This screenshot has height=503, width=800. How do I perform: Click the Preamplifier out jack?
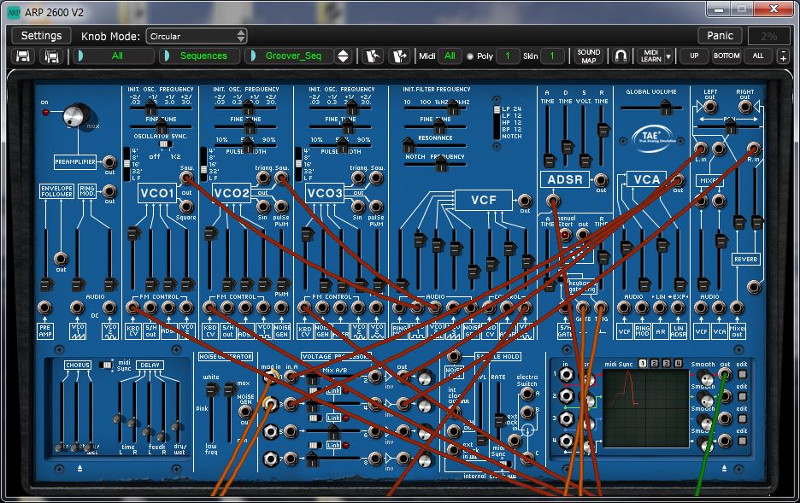pos(109,162)
